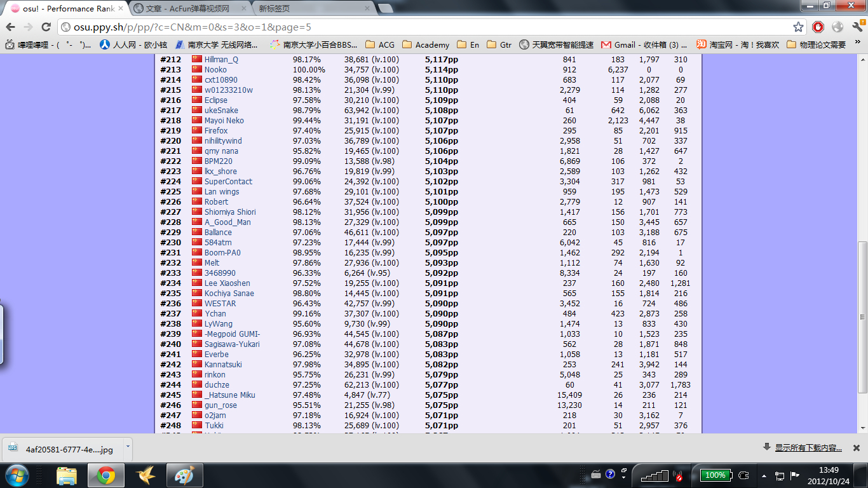
Task: Close the downloads bar
Action: [856, 448]
